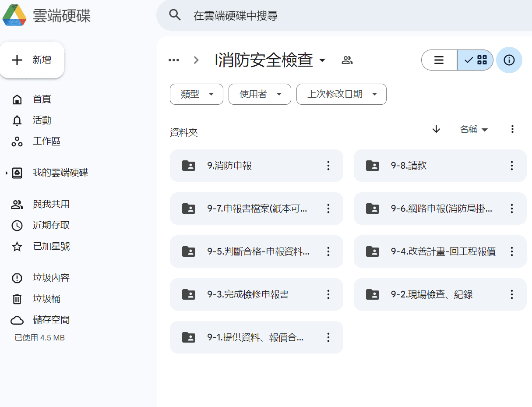Open the 類型 filter dropdown
Viewport: 532px width, 407px height.
coord(197,94)
